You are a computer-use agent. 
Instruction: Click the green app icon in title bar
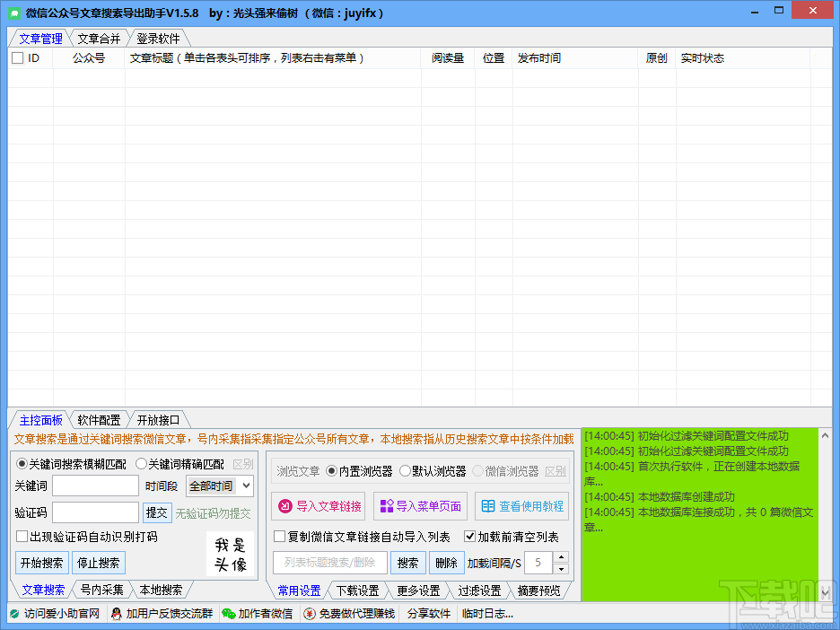pyautogui.click(x=14, y=13)
